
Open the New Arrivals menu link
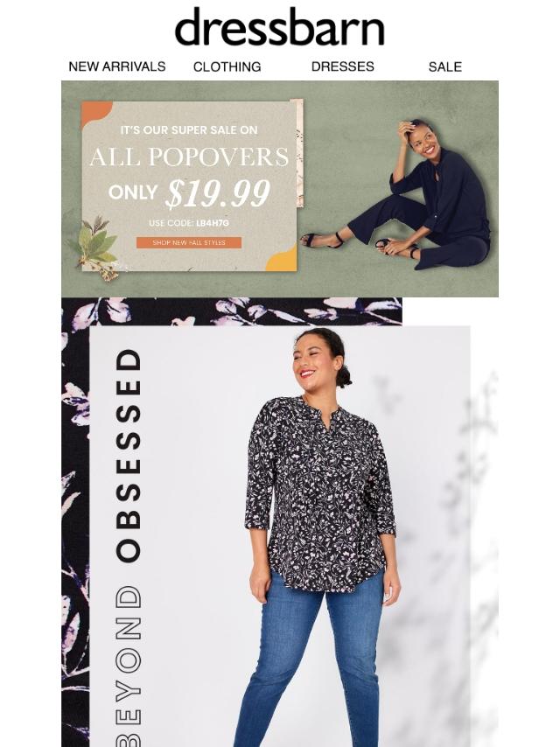117,66
